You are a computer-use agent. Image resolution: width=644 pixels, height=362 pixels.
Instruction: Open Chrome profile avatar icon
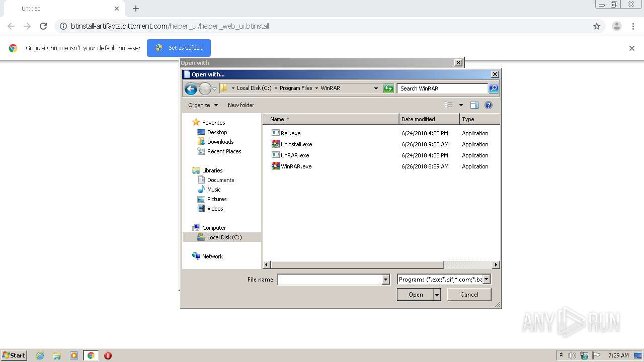[617, 26]
